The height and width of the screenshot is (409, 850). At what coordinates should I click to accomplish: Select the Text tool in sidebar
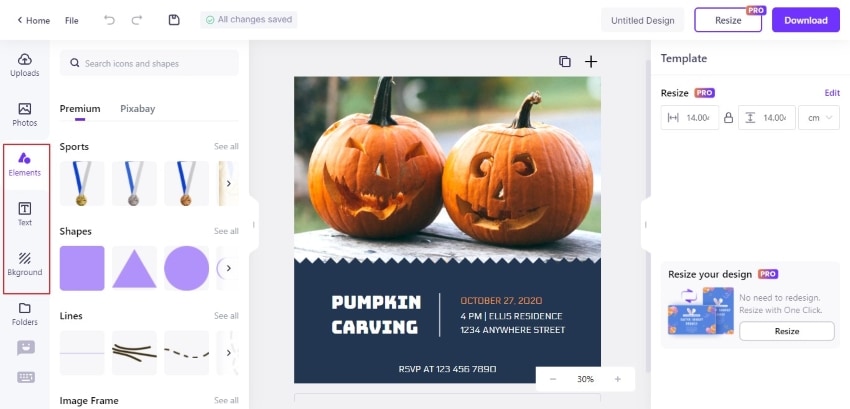[24, 214]
